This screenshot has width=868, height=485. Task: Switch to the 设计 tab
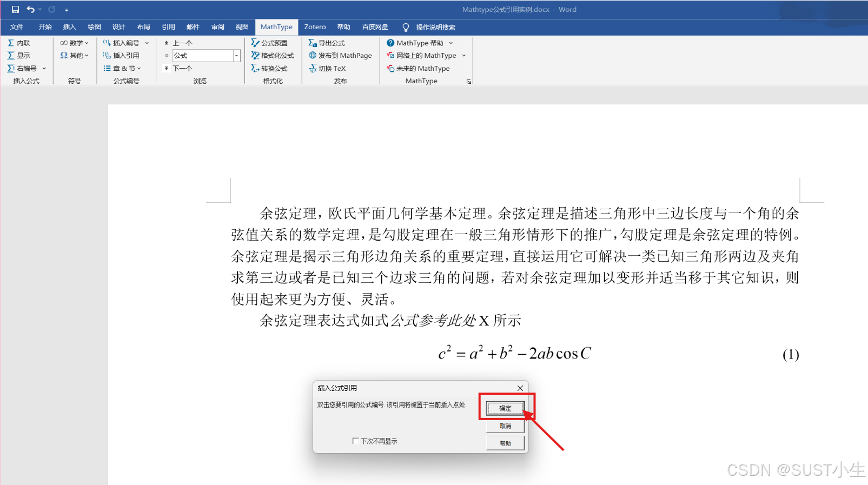coord(119,27)
